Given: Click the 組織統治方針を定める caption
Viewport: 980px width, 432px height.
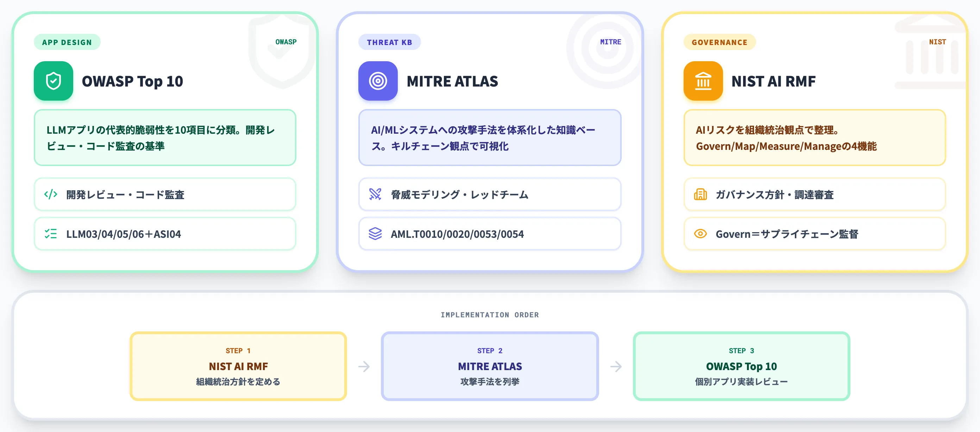Looking at the screenshot, I should point(238,381).
